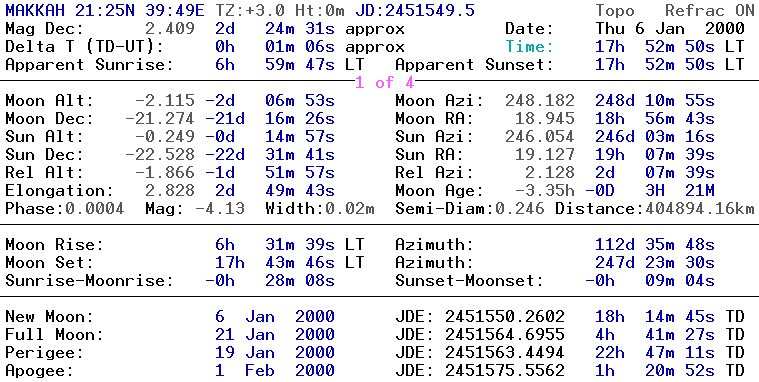Click the Moon Age value -3.35h

coord(545,190)
